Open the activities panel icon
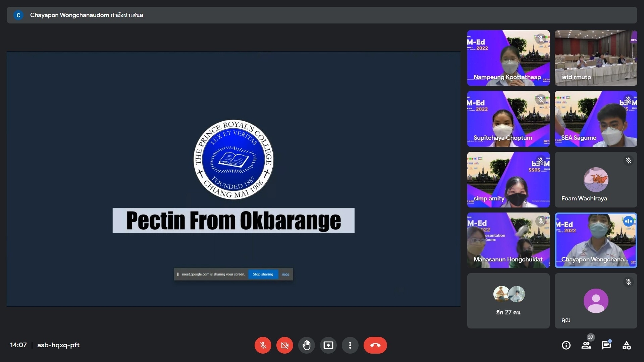This screenshot has height=362, width=644. [627, 345]
